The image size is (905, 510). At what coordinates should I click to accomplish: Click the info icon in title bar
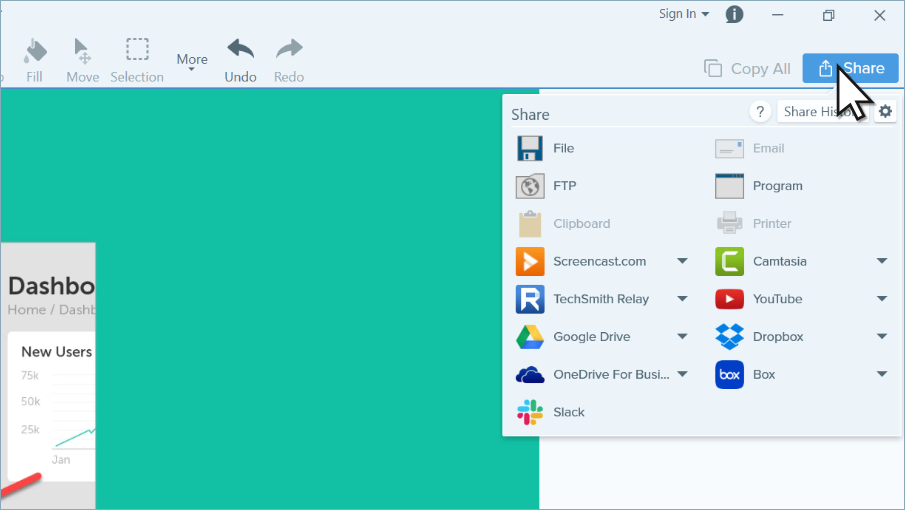point(734,14)
